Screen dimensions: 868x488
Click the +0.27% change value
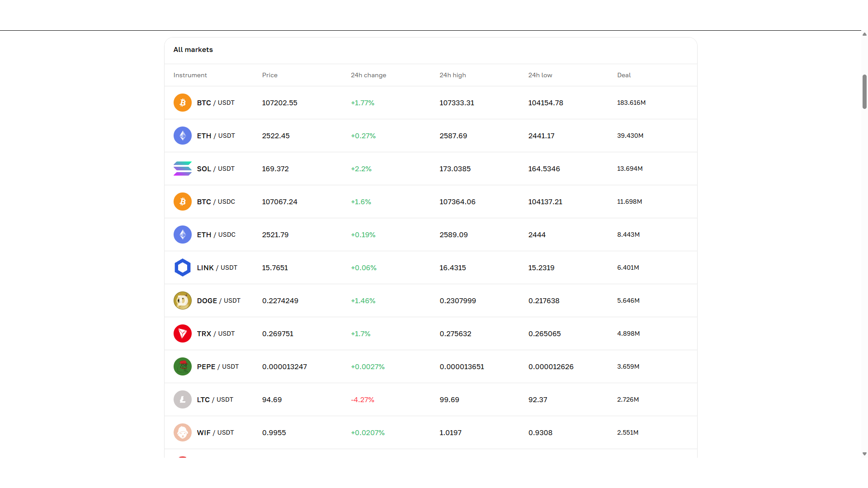coord(363,136)
